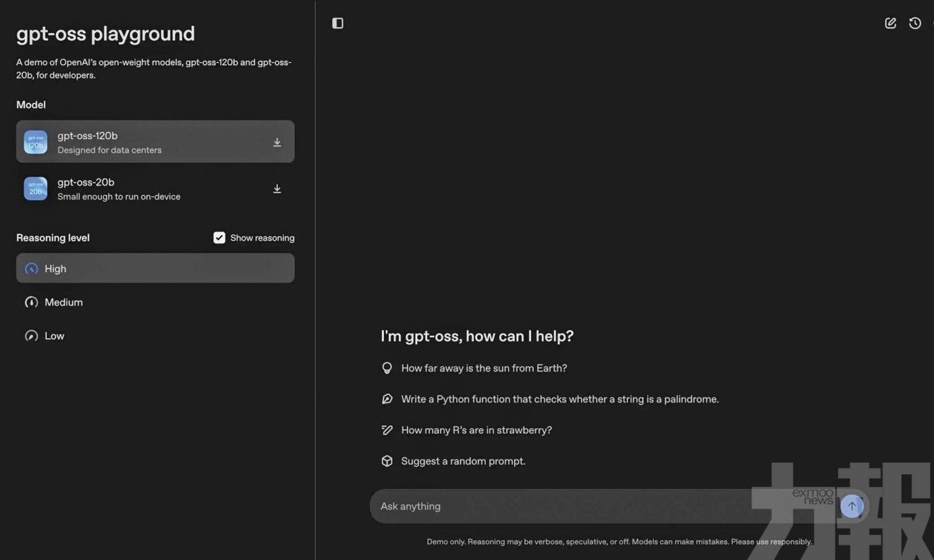Viewport: 934px width, 560px height.
Task: Click the Reasoning level heading
Action: (x=53, y=237)
